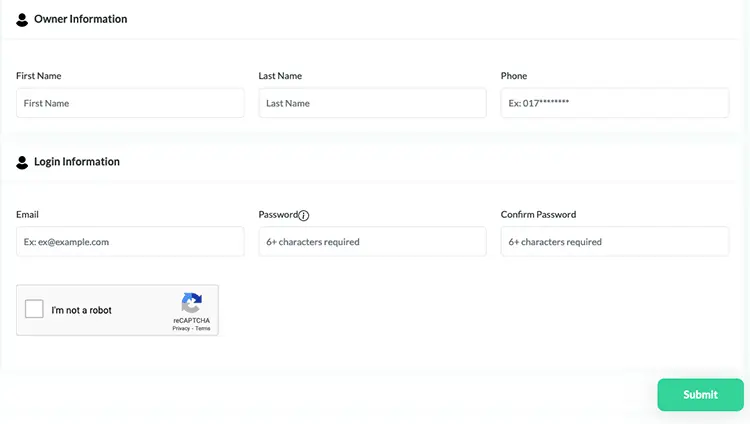The width and height of the screenshot is (750, 424).
Task: Click the person icon beside Login Information
Action: [x=22, y=162]
